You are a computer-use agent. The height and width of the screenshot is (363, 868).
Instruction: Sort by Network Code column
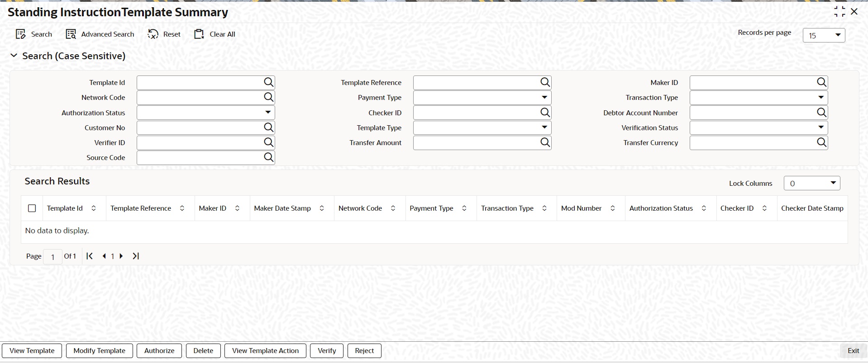coord(393,208)
